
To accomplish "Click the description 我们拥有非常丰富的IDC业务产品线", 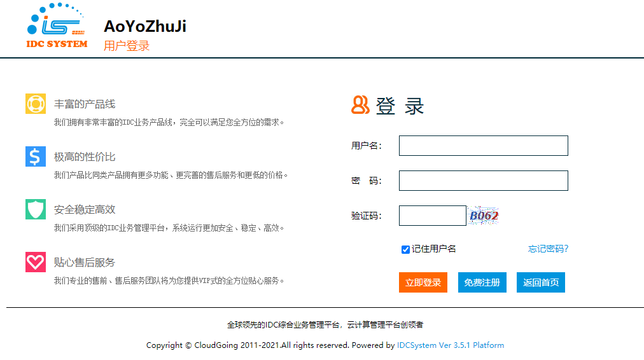I will point(113,122).
